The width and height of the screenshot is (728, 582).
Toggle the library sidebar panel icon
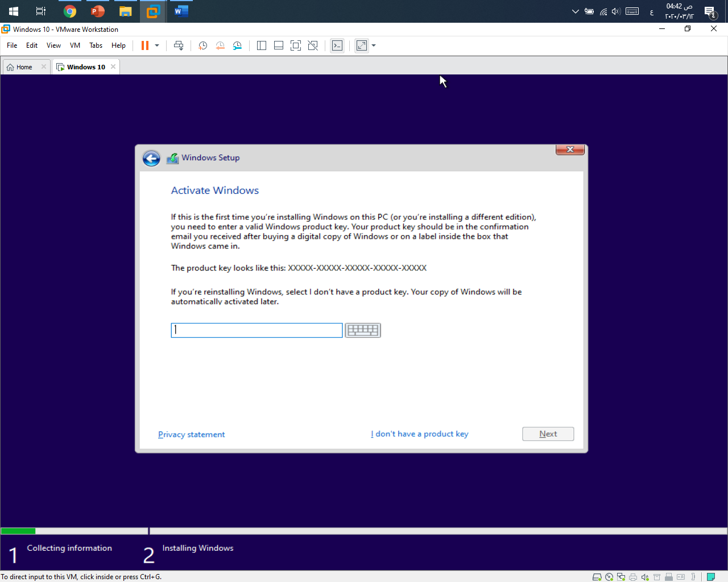click(x=262, y=45)
